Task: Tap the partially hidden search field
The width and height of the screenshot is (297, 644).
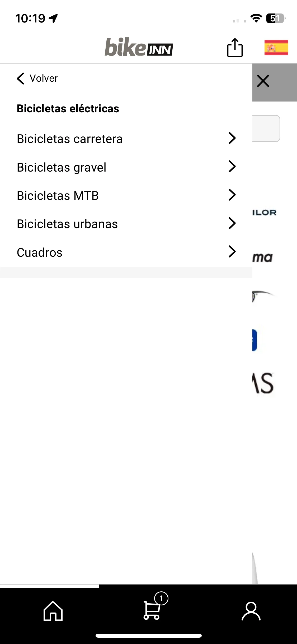Action: (x=266, y=128)
